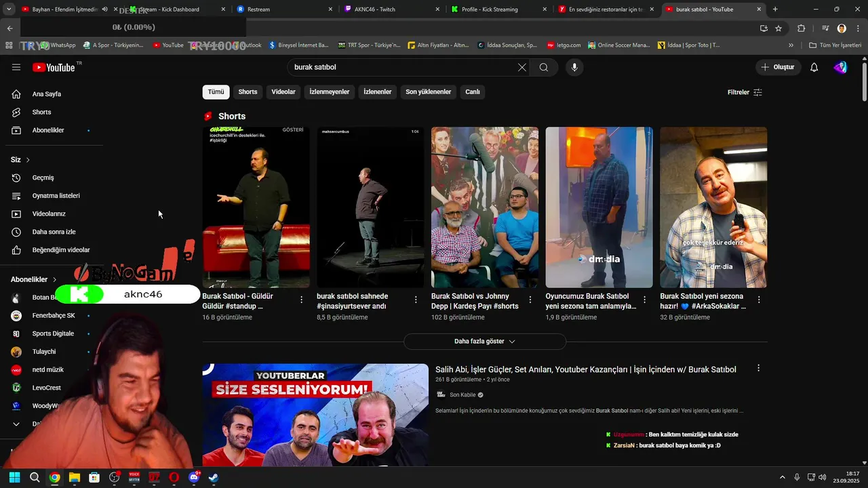Select the Videolar filter chip

point(283,92)
